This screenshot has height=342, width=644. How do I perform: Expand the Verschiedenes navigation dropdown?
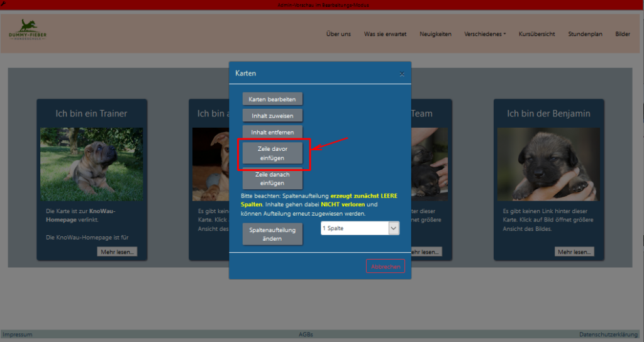pyautogui.click(x=484, y=34)
